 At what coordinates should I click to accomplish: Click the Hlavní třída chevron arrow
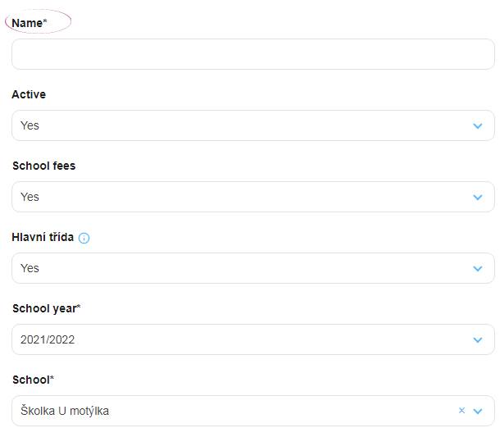478,268
